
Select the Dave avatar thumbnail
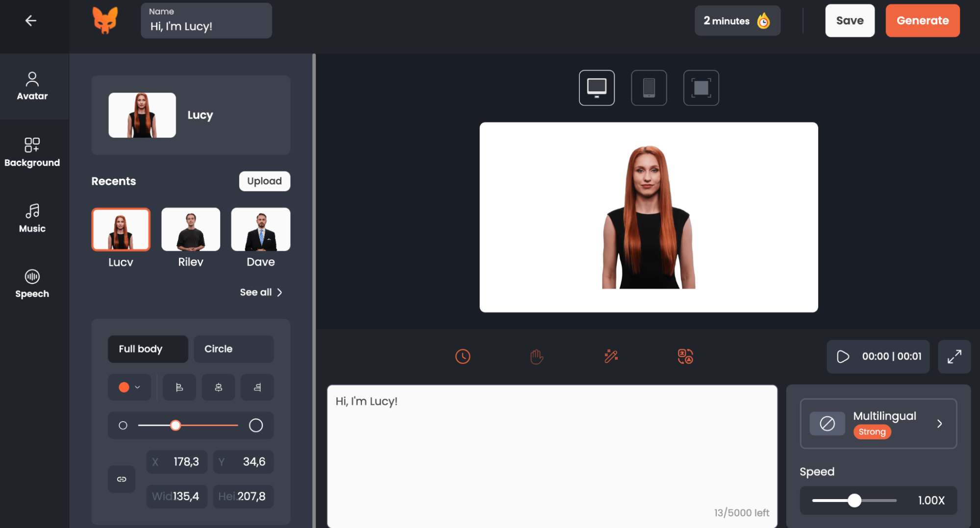click(x=261, y=229)
